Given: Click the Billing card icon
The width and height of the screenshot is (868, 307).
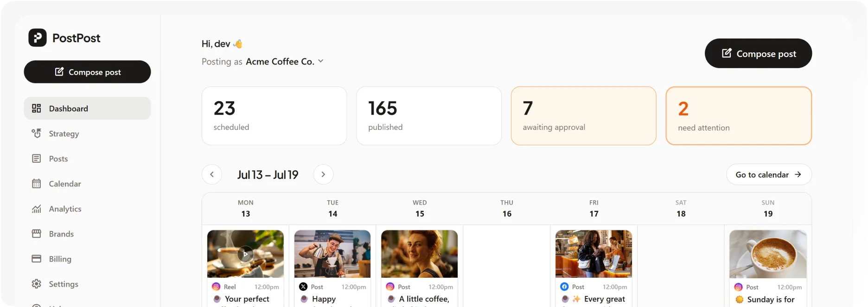Looking at the screenshot, I should (x=36, y=259).
